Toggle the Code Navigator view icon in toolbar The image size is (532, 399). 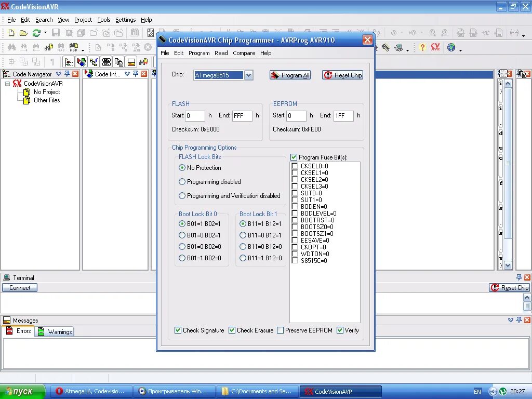pyautogui.click(x=69, y=62)
